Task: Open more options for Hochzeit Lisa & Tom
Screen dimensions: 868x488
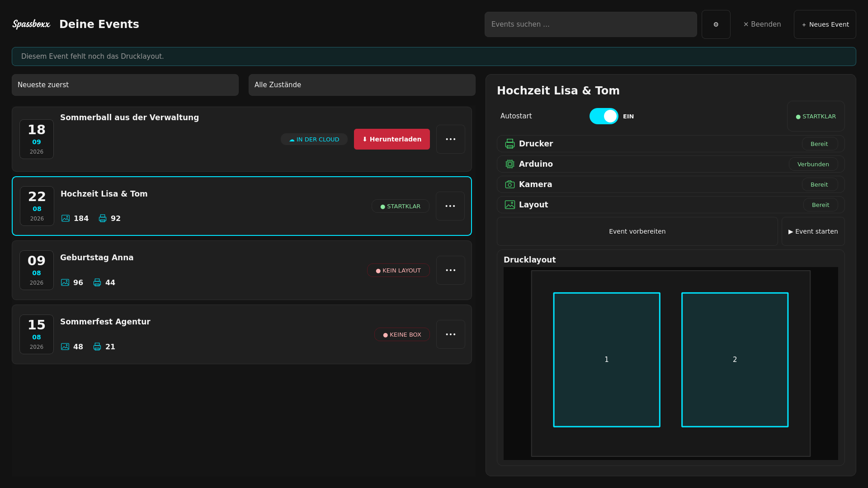Action: click(x=450, y=206)
